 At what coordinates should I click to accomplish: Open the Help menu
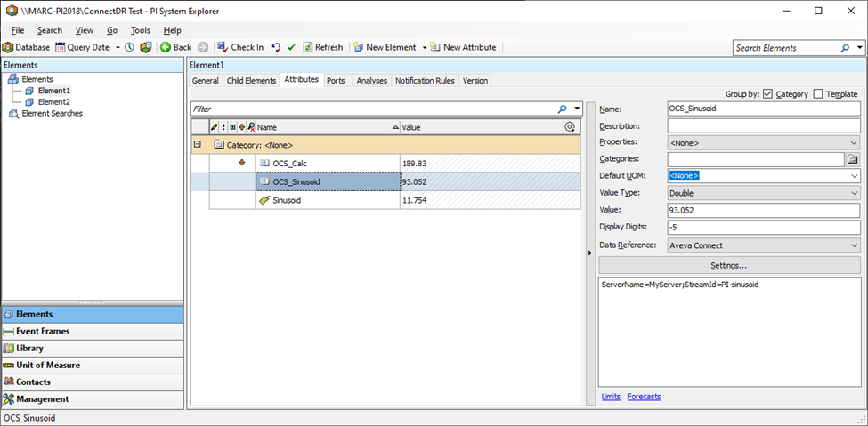click(x=172, y=30)
